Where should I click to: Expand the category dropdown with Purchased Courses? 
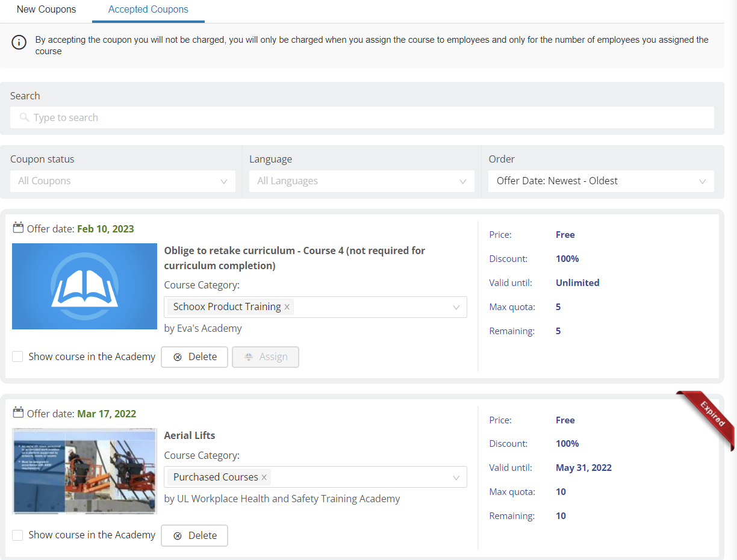(x=456, y=478)
